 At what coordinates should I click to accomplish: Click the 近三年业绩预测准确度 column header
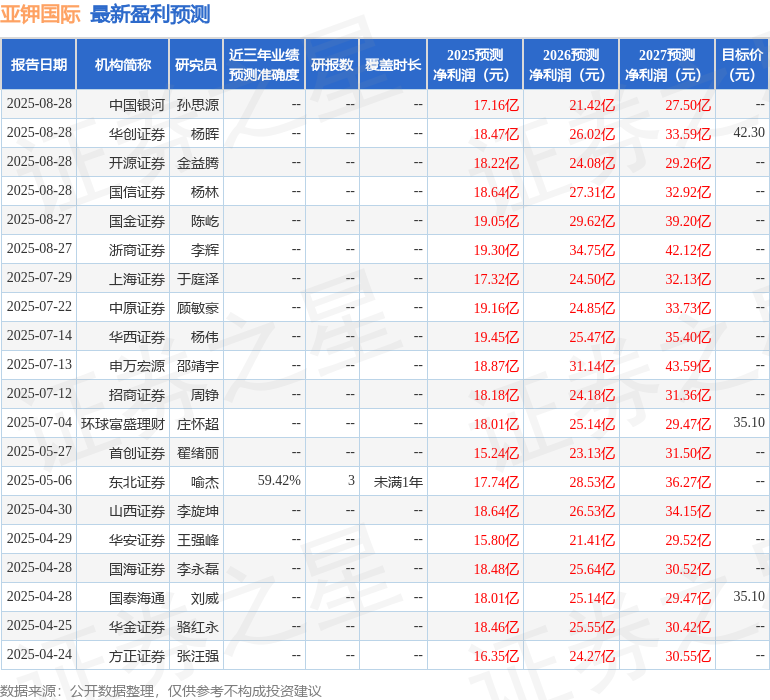point(264,64)
